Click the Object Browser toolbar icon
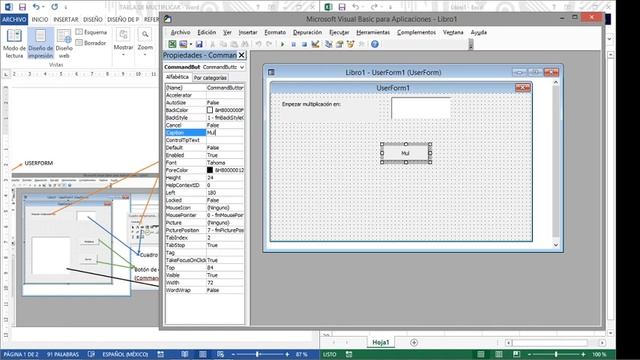 click(x=350, y=44)
